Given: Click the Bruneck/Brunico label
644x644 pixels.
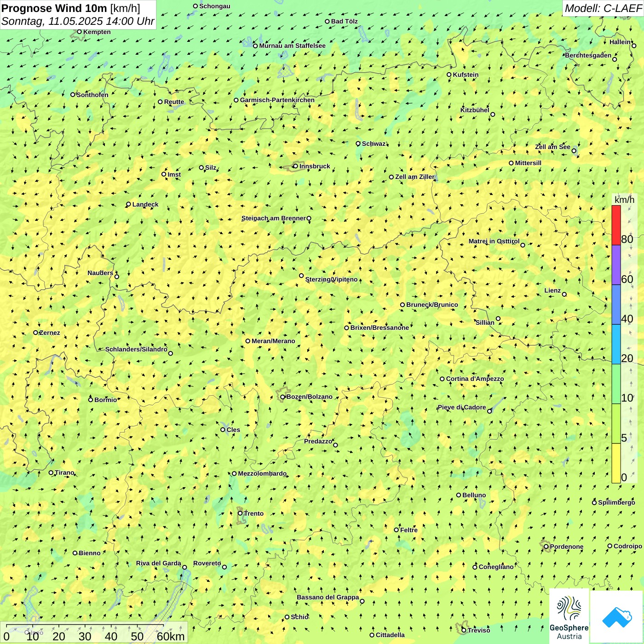Looking at the screenshot, I should point(432,305).
